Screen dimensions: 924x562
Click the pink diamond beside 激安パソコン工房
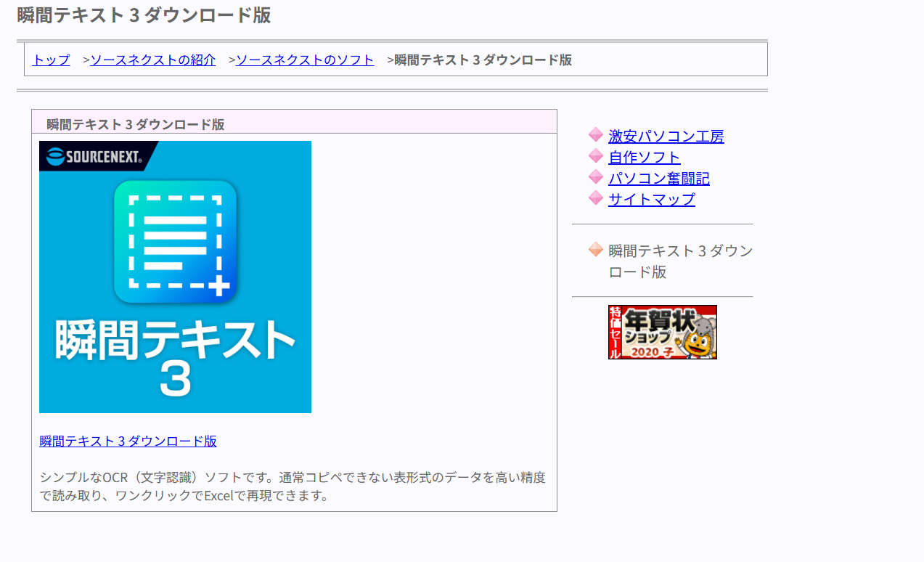point(596,134)
